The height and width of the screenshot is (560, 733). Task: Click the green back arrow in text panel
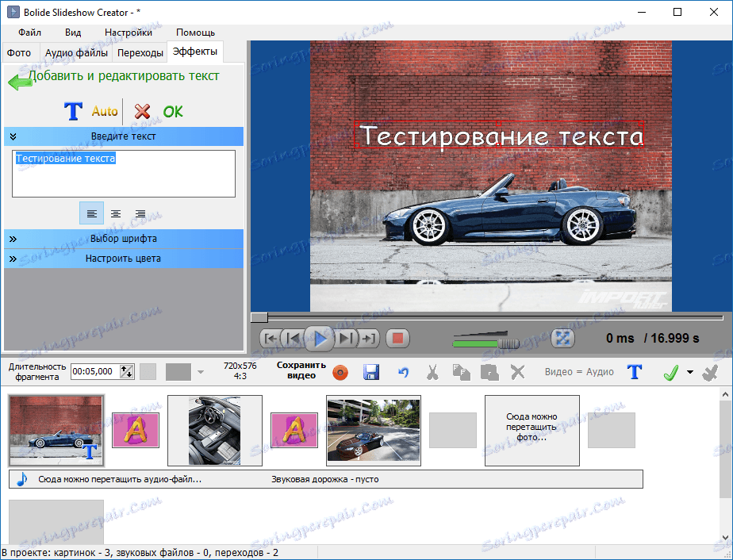click(x=19, y=81)
